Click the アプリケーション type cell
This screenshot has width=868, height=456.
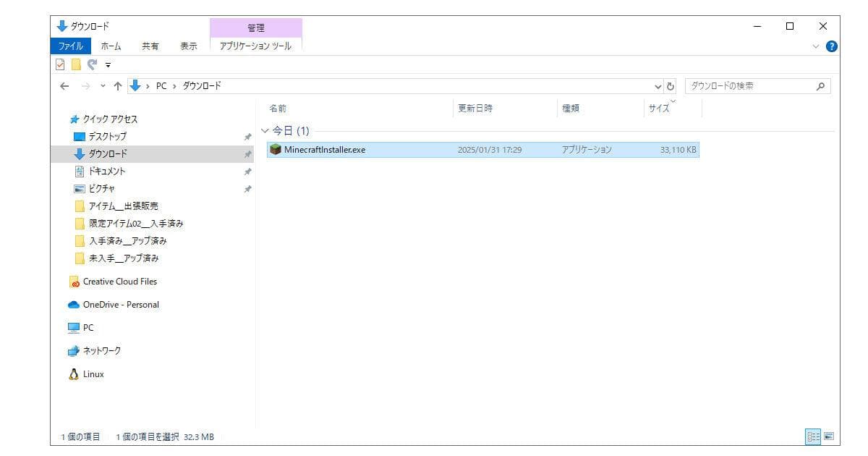click(587, 150)
